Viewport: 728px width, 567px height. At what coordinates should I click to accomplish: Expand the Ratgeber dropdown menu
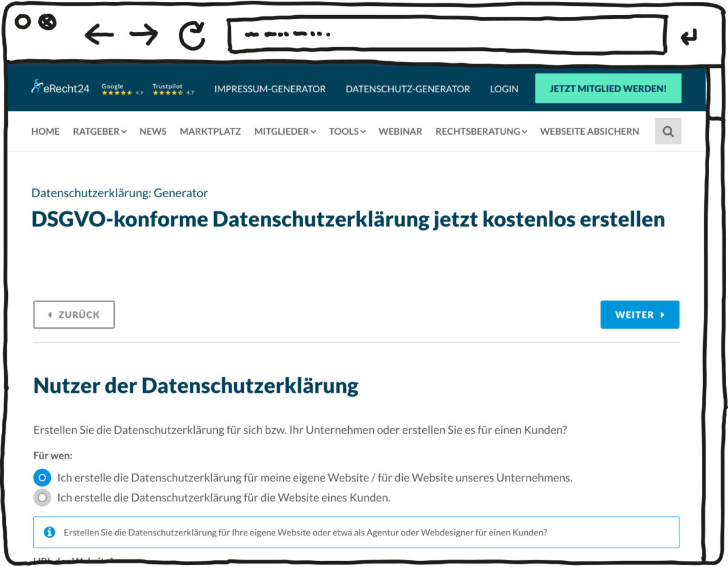(99, 132)
